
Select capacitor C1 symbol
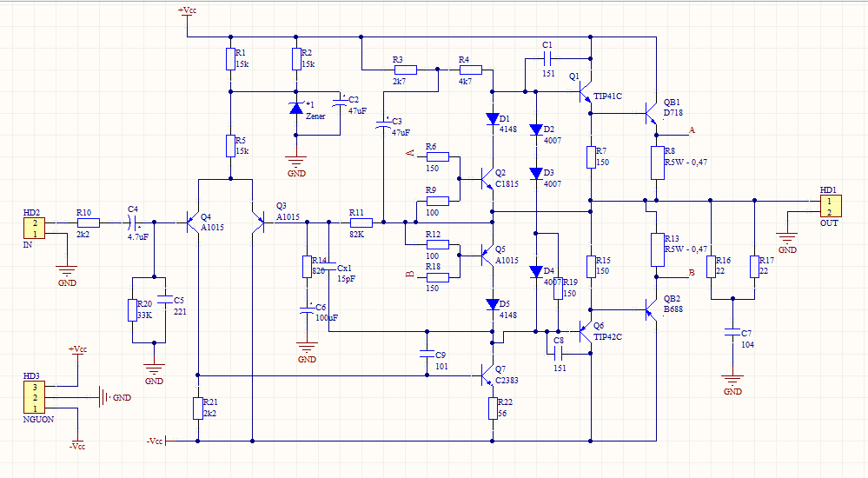547,57
